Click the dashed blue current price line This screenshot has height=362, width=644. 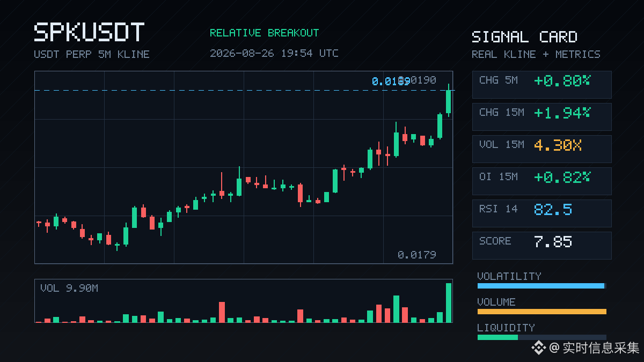(x=244, y=91)
